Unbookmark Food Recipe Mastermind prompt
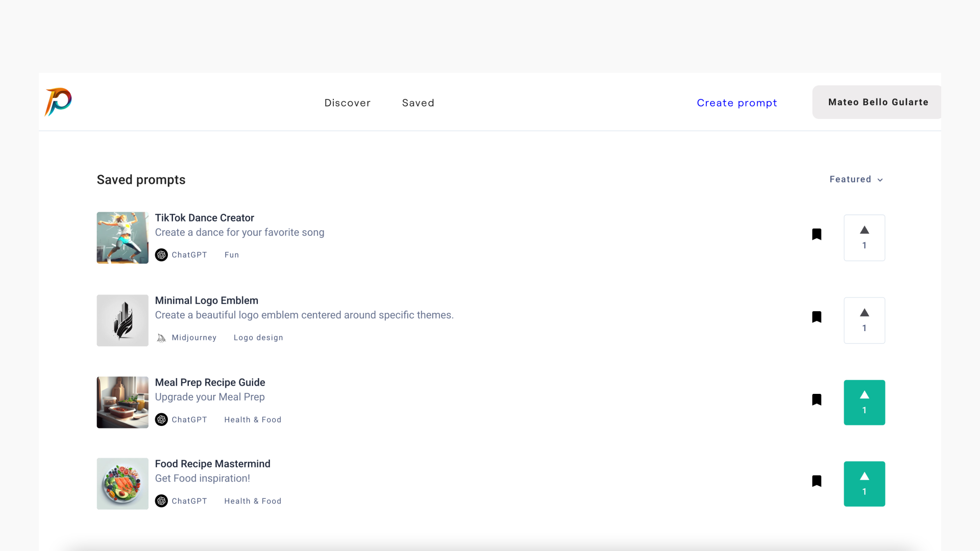Screen dimensions: 980x551 click(x=817, y=481)
